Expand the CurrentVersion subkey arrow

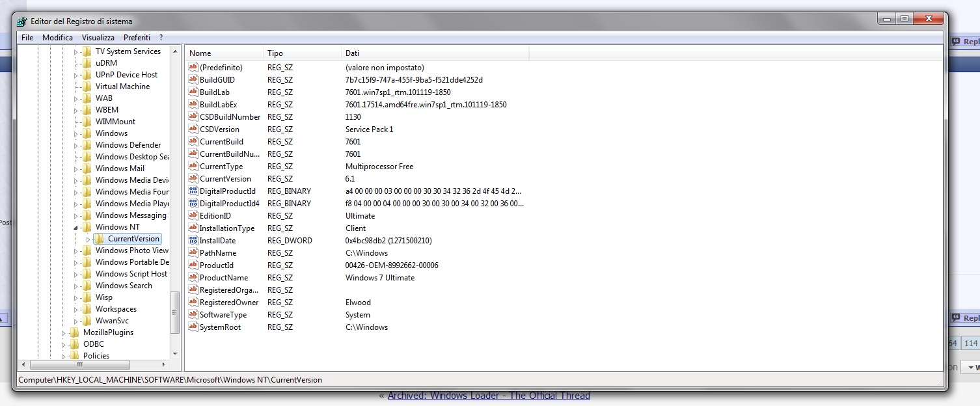pyautogui.click(x=88, y=239)
